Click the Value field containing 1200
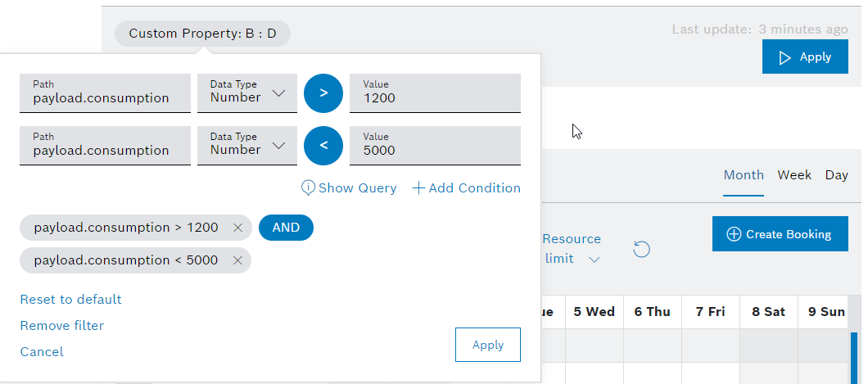Viewport: 868px width, 384px height. pos(435,93)
